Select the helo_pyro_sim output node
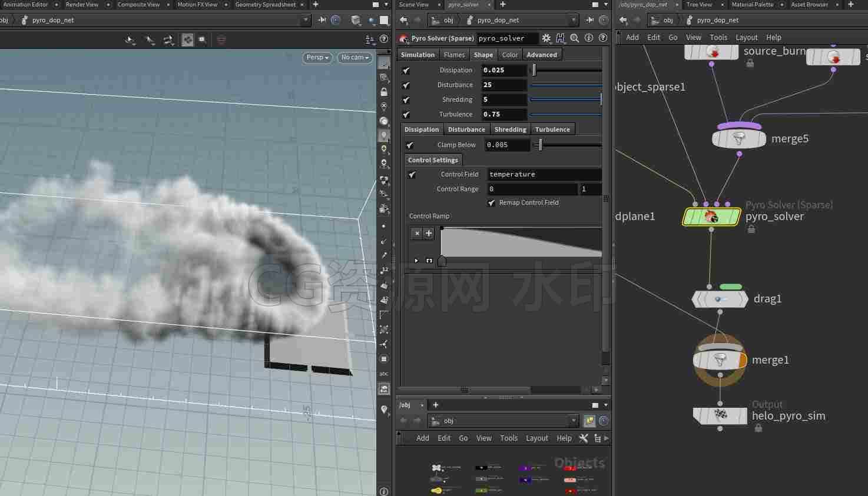868x496 pixels. point(720,415)
